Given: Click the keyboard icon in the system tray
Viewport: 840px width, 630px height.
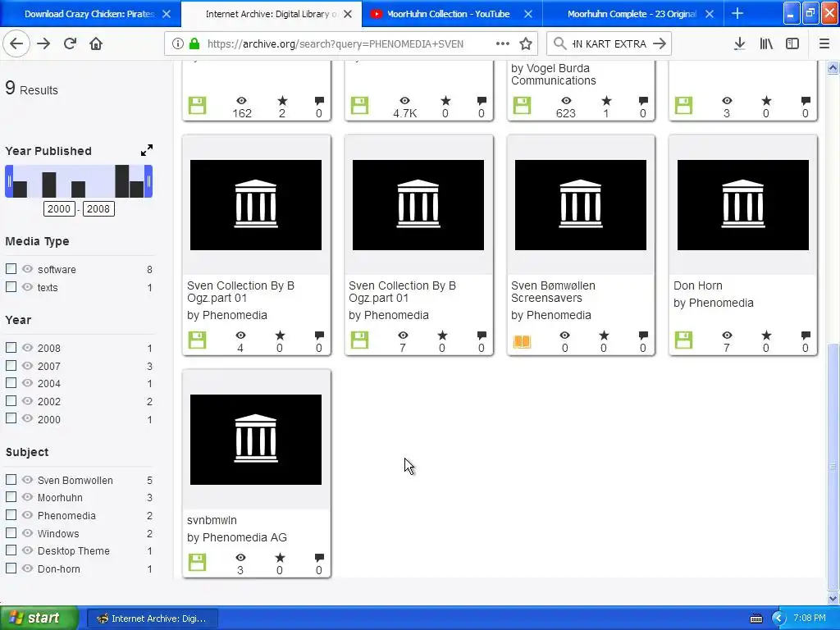Looking at the screenshot, I should [756, 619].
